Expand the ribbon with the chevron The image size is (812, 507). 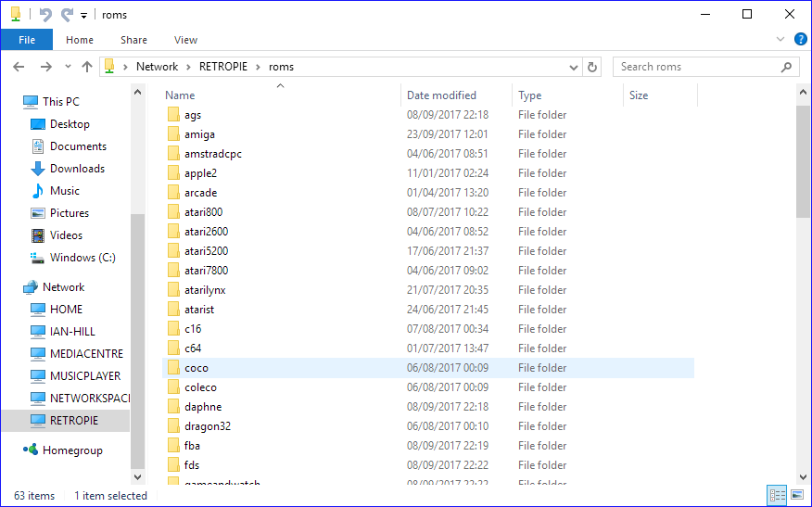pos(780,40)
